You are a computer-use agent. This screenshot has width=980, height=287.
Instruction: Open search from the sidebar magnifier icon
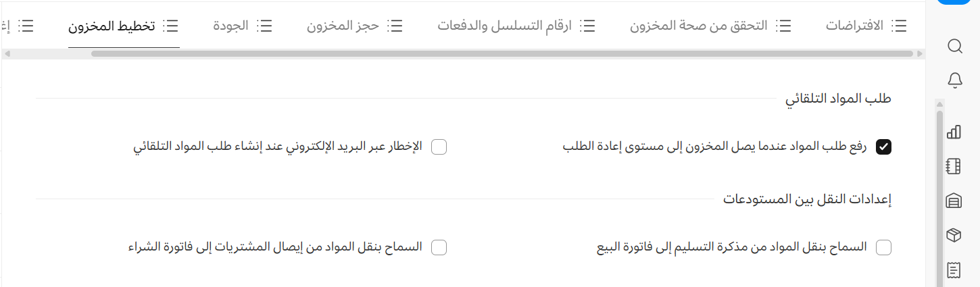[x=954, y=46]
